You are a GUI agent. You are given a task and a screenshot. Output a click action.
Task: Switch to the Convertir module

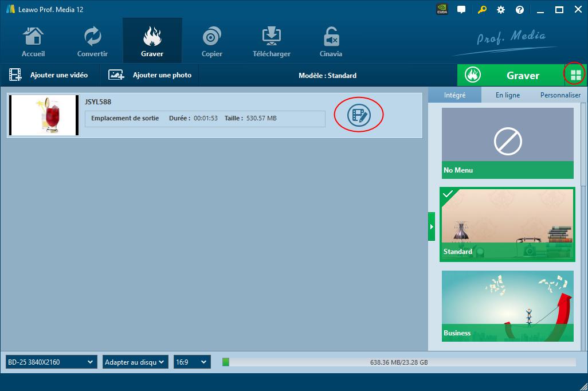click(x=92, y=41)
